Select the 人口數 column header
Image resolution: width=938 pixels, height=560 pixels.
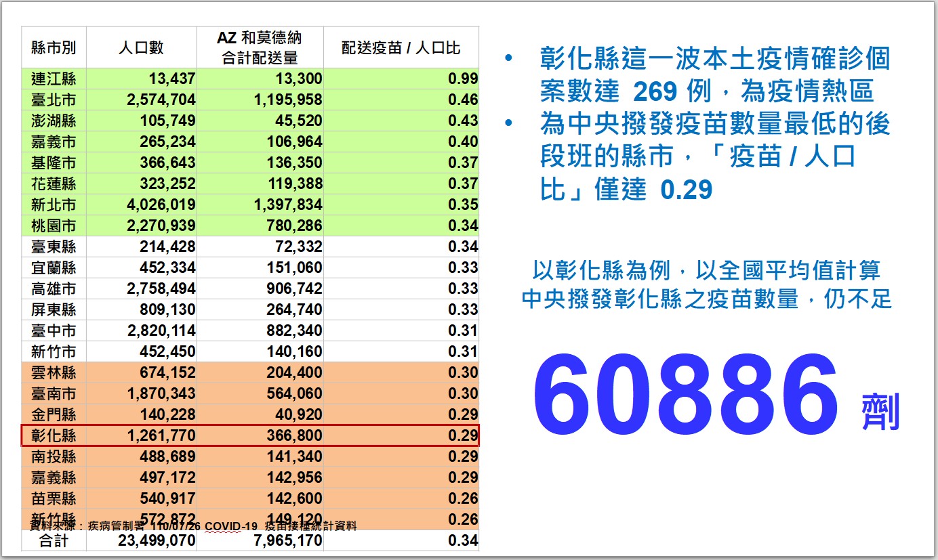(141, 47)
